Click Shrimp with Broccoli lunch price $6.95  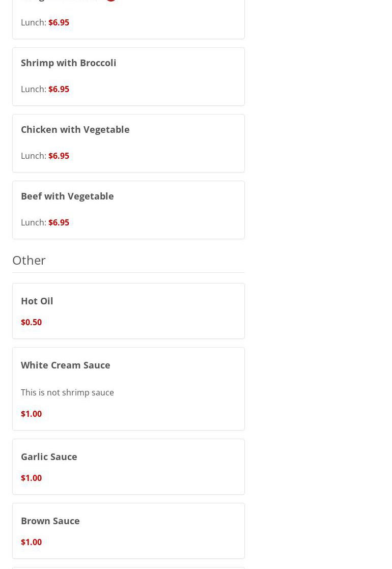pyautogui.click(x=59, y=89)
